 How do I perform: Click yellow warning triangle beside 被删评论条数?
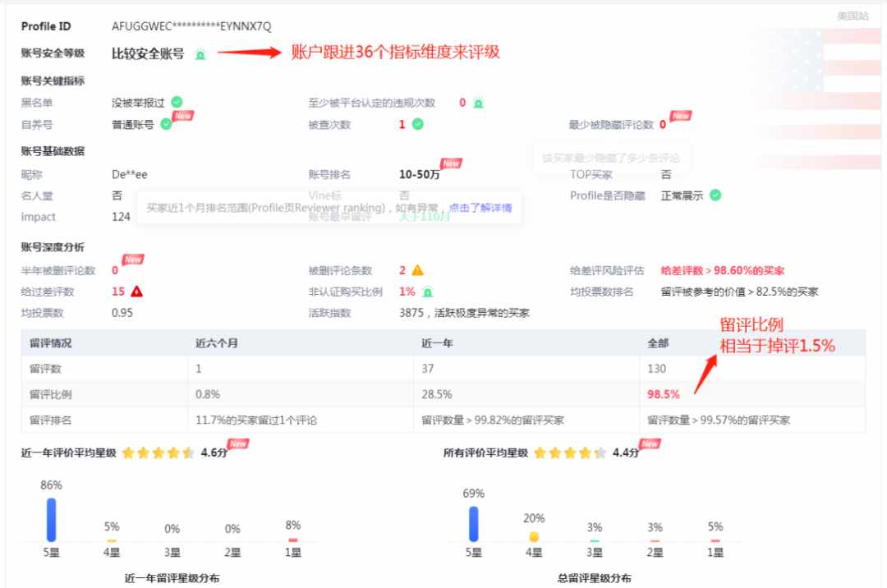click(x=417, y=270)
